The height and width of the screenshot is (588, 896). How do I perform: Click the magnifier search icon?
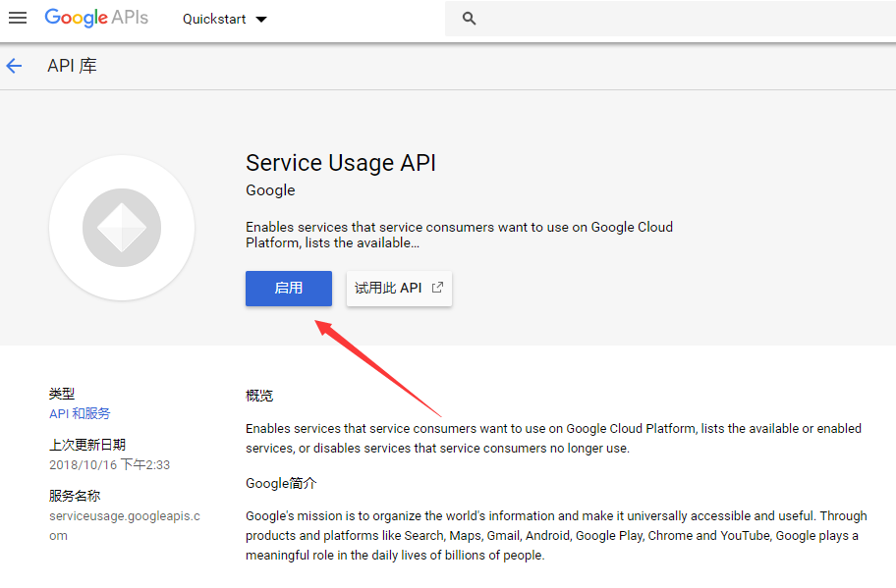pyautogui.click(x=469, y=19)
